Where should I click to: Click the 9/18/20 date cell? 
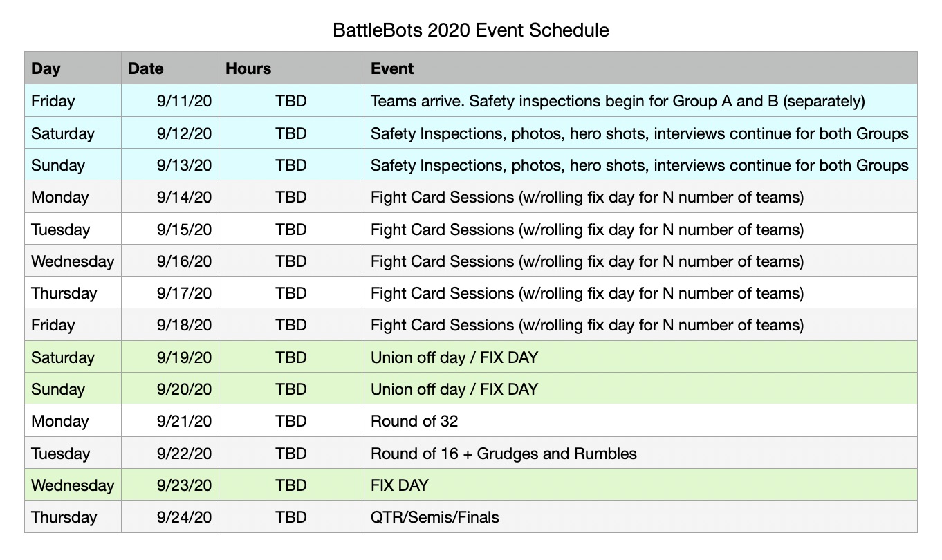point(170,325)
